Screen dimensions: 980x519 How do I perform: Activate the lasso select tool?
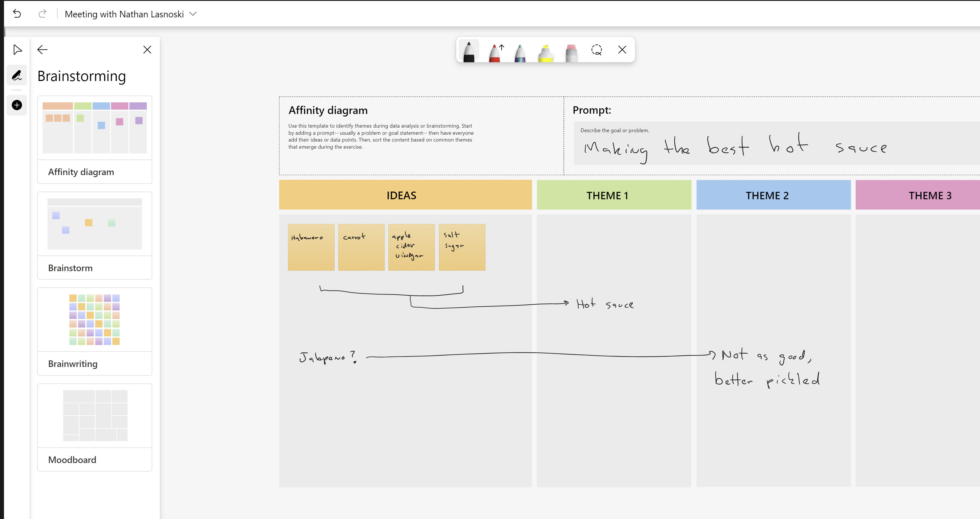(597, 50)
